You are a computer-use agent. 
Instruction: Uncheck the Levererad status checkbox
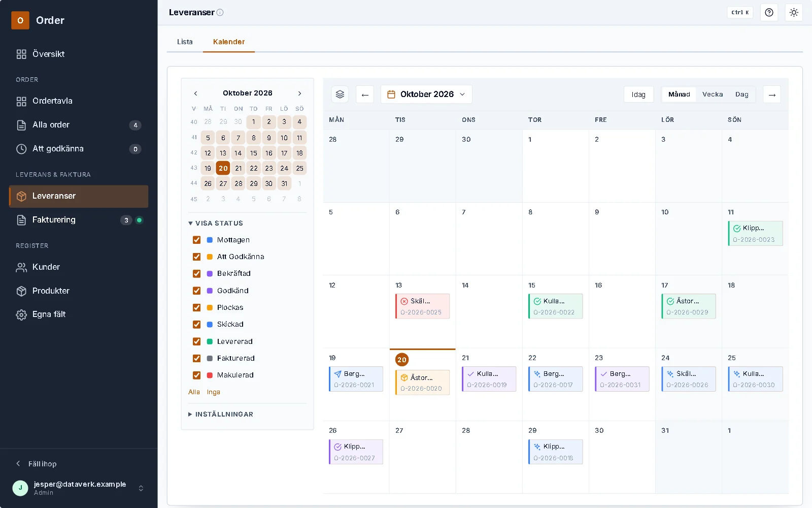click(197, 341)
